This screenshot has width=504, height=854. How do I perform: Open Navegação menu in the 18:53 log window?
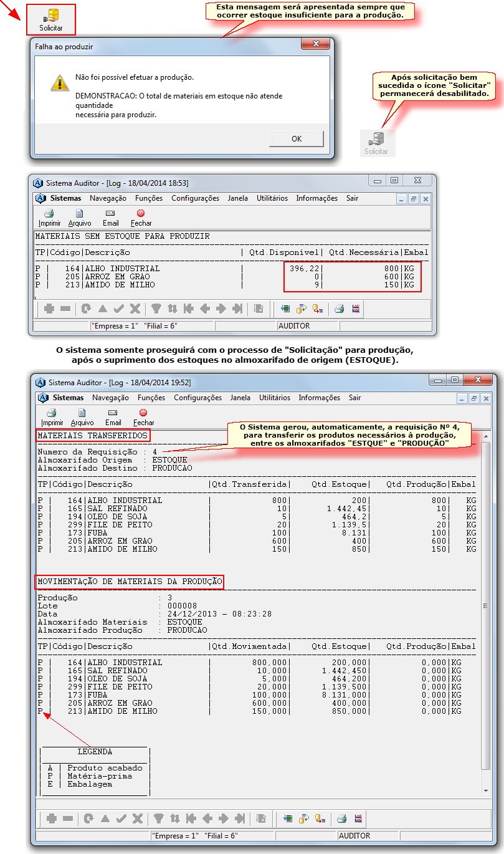(108, 198)
